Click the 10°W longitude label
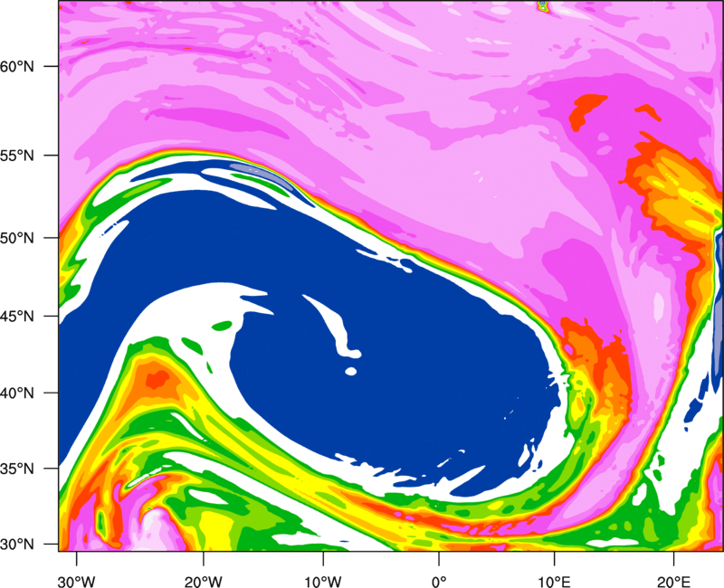The width and height of the screenshot is (724, 588). [x=323, y=582]
